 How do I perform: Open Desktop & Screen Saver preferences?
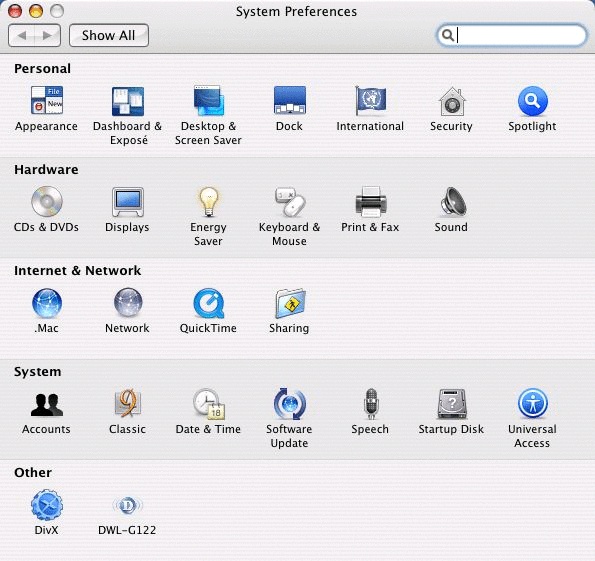click(209, 101)
